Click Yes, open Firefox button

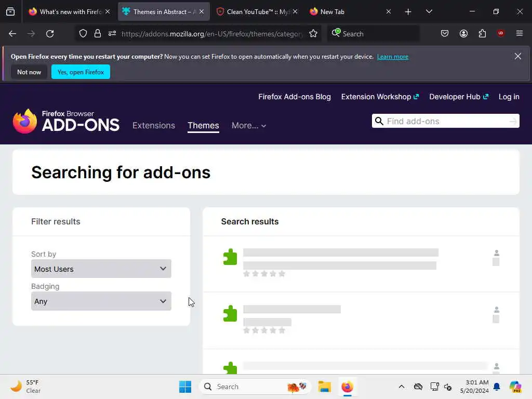(81, 72)
